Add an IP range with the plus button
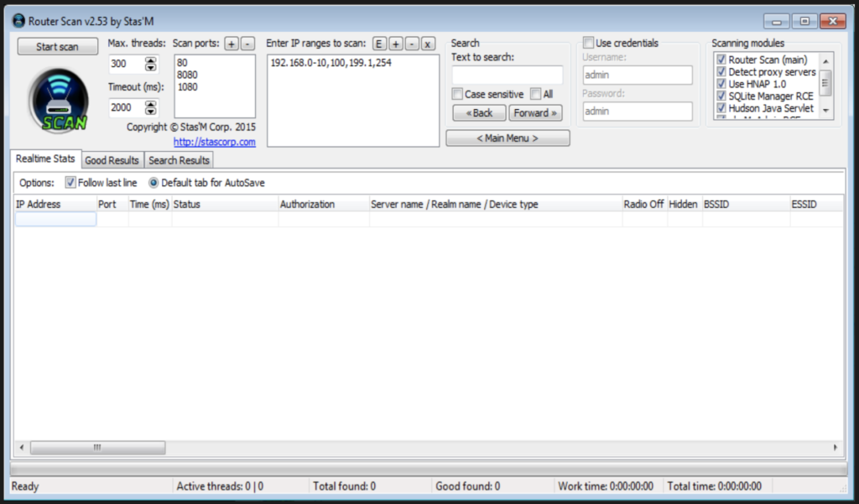The width and height of the screenshot is (859, 504). pos(396,44)
